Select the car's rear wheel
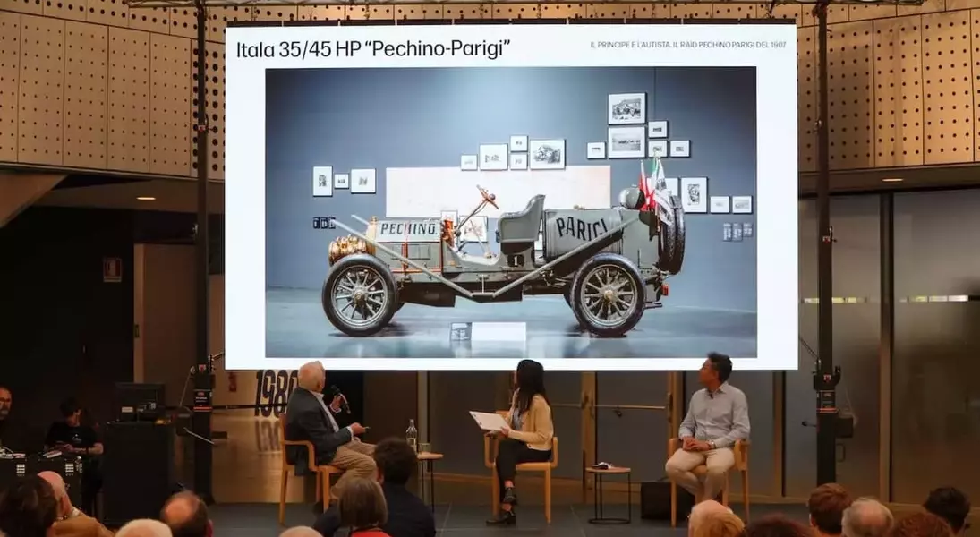 (x=609, y=294)
